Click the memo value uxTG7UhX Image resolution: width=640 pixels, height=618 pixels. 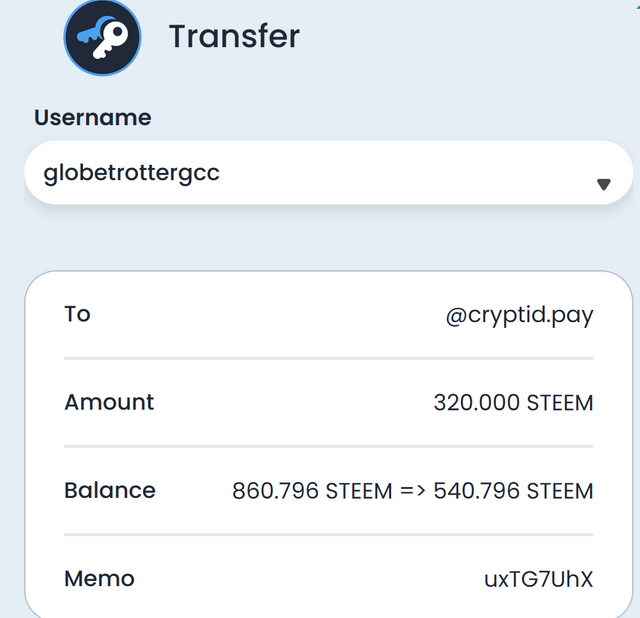(538, 579)
